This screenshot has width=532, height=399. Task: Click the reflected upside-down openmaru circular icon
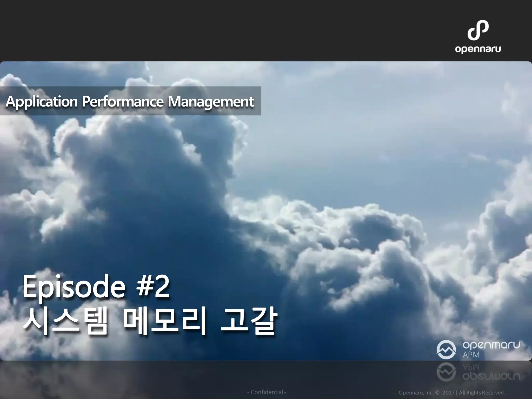446,372
